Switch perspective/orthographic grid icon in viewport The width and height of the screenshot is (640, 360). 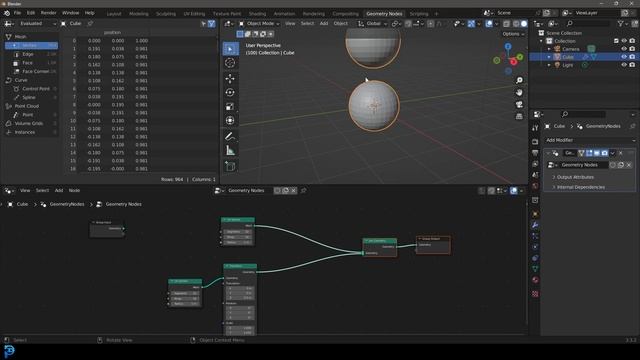click(x=519, y=116)
